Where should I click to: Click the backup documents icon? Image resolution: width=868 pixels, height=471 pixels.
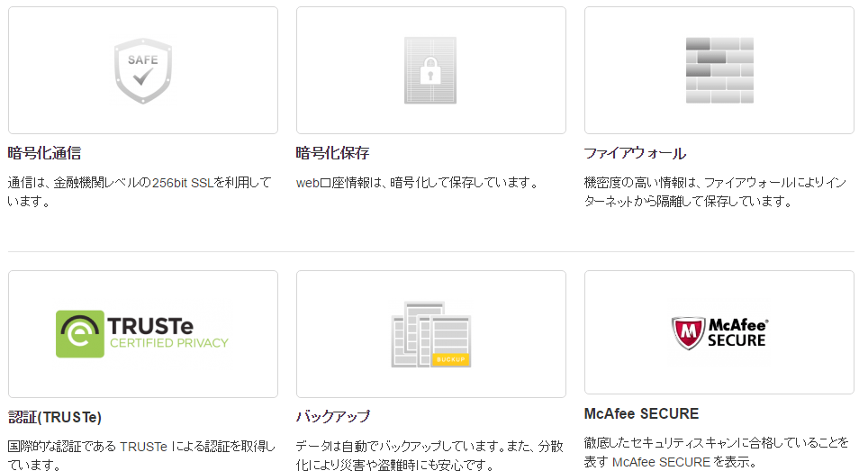pyautogui.click(x=430, y=334)
